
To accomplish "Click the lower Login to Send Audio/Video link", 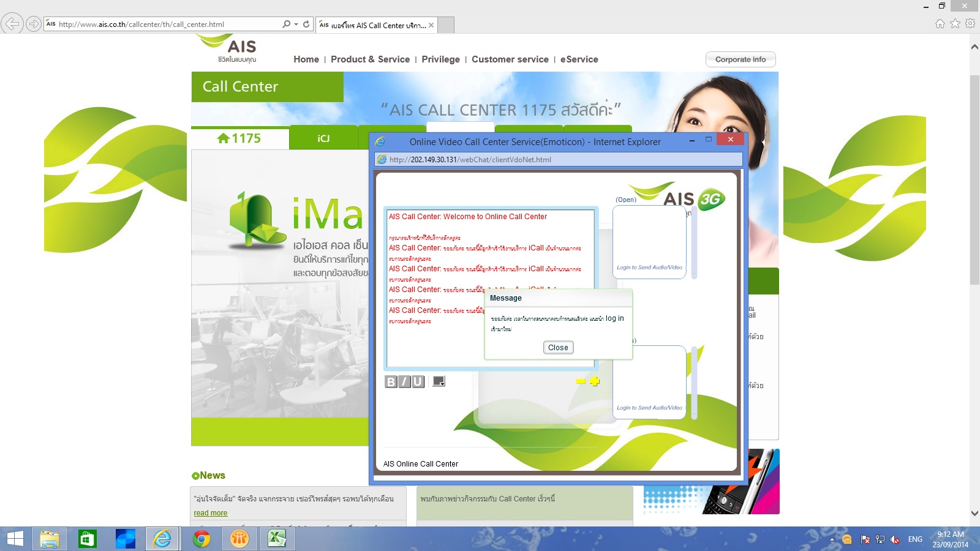I will tap(649, 408).
